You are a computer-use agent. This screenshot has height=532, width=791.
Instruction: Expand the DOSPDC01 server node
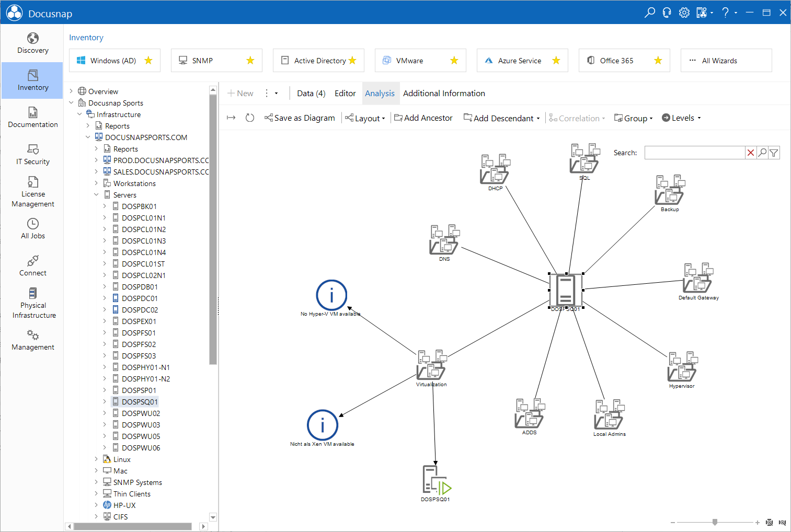pyautogui.click(x=105, y=298)
